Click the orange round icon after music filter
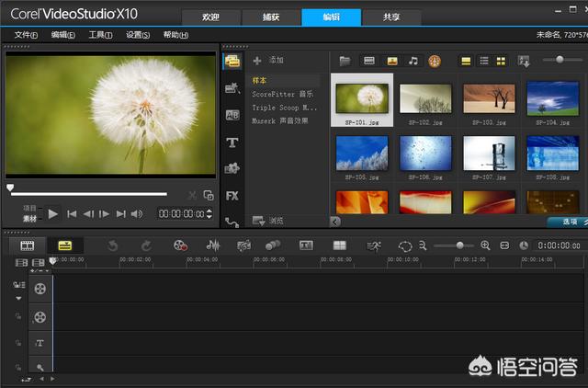Screen dimensions: 588x388 click(x=435, y=61)
